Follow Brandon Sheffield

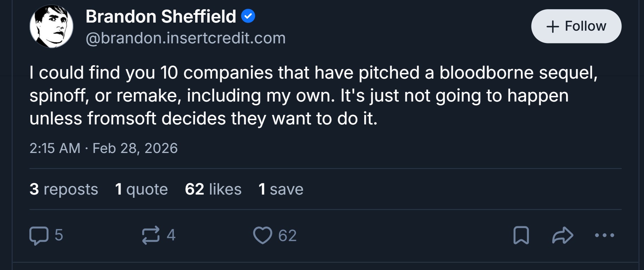[x=576, y=26]
